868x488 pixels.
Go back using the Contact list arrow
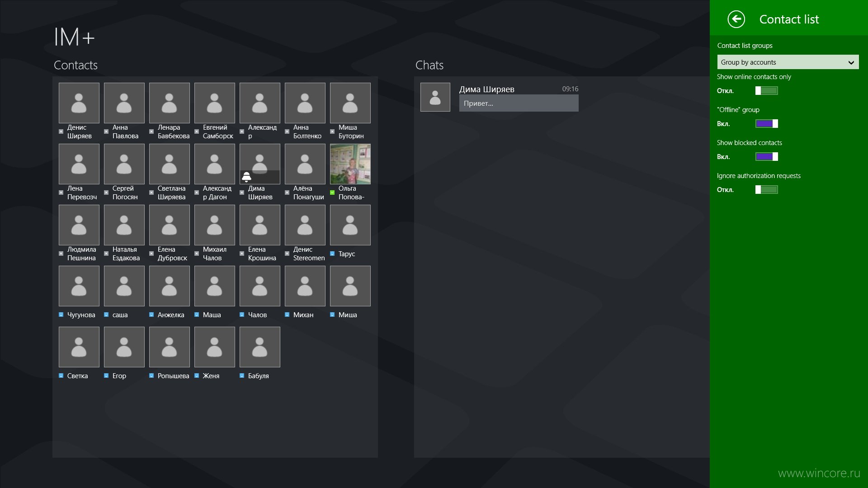coord(736,19)
